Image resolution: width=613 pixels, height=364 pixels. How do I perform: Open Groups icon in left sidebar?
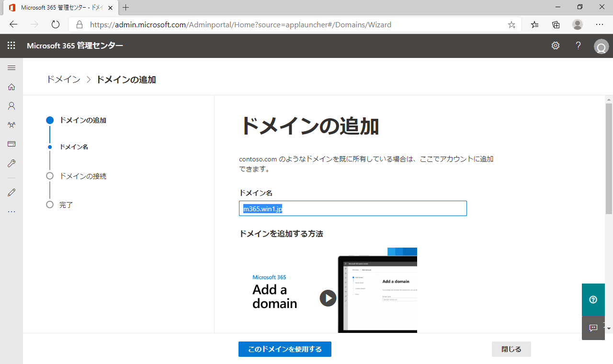pyautogui.click(x=11, y=125)
